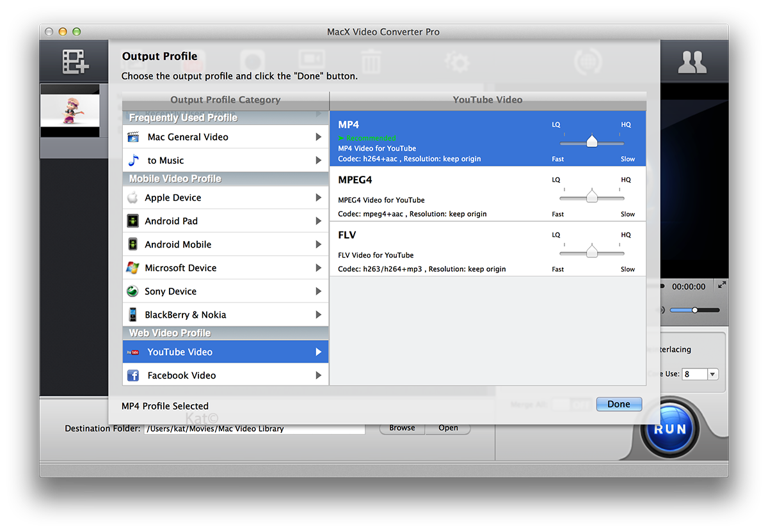Expand the BlackBerry & Nokia arrow

[x=318, y=315]
